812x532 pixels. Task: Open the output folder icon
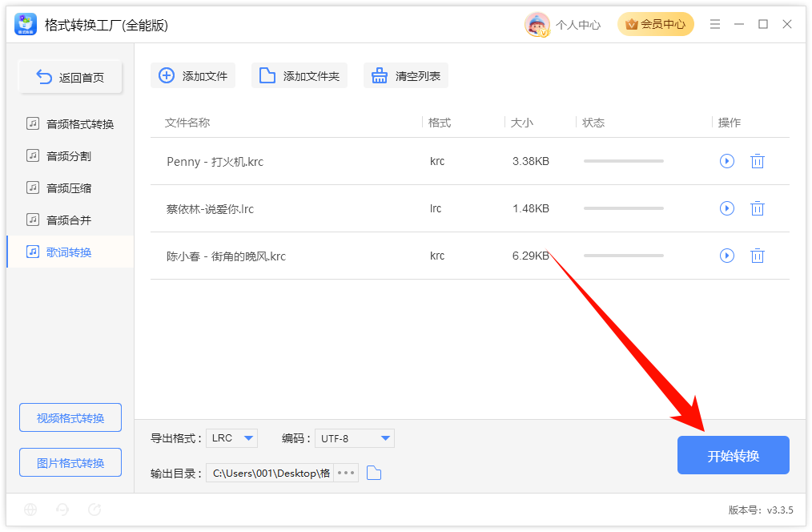[374, 473]
